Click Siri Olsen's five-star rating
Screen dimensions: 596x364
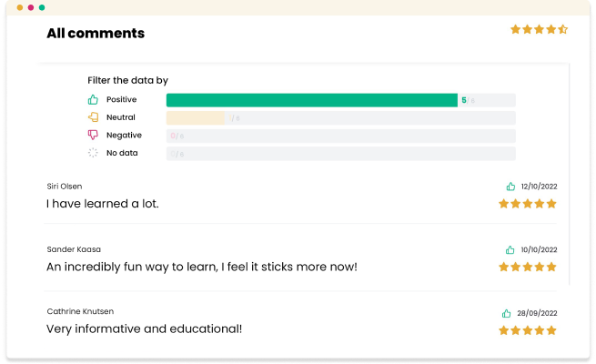pos(528,204)
